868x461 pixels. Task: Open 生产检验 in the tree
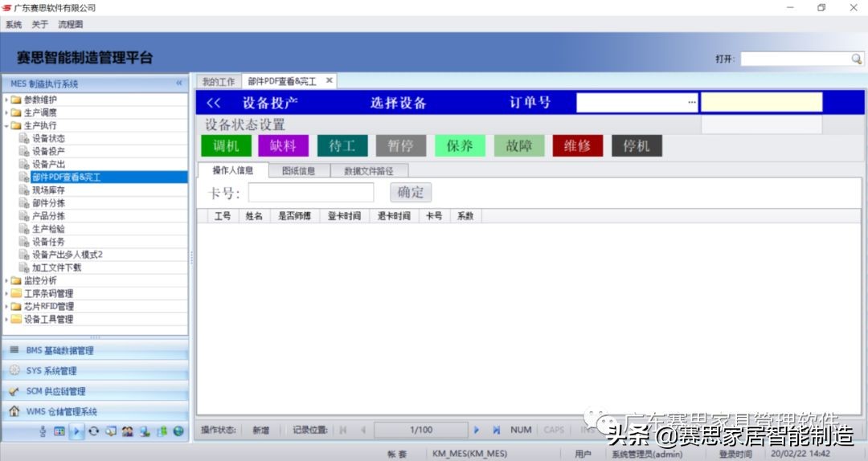coord(49,229)
